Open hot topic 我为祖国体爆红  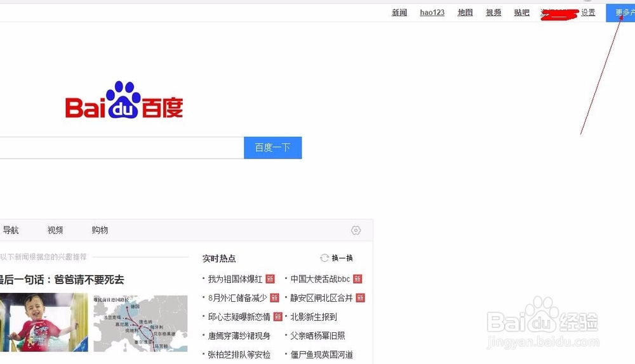click(x=236, y=279)
